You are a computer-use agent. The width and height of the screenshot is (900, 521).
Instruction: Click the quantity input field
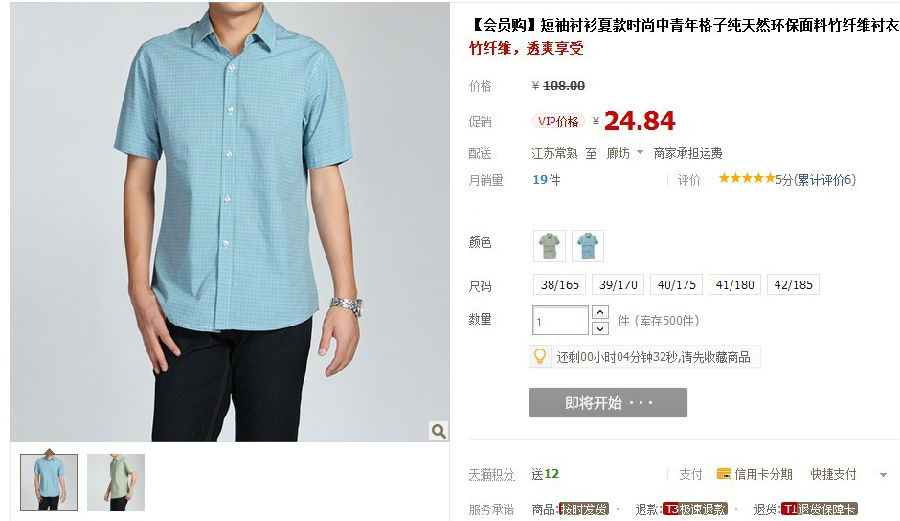click(560, 320)
